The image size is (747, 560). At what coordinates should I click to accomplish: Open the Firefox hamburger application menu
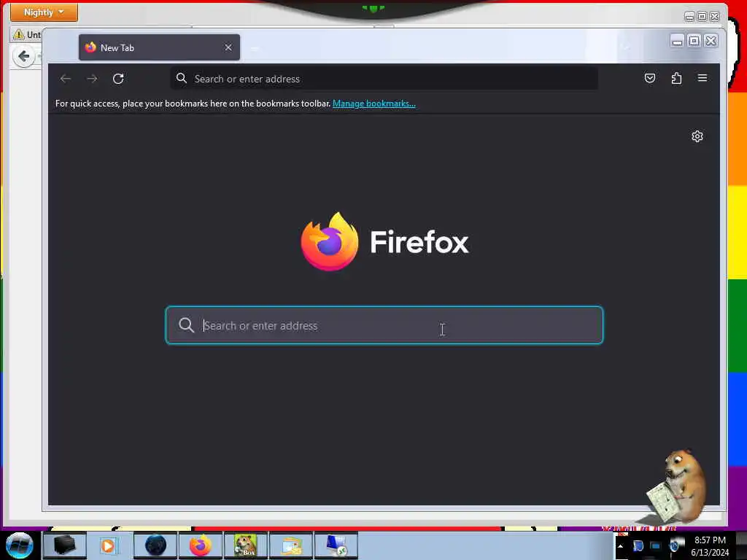click(x=703, y=78)
